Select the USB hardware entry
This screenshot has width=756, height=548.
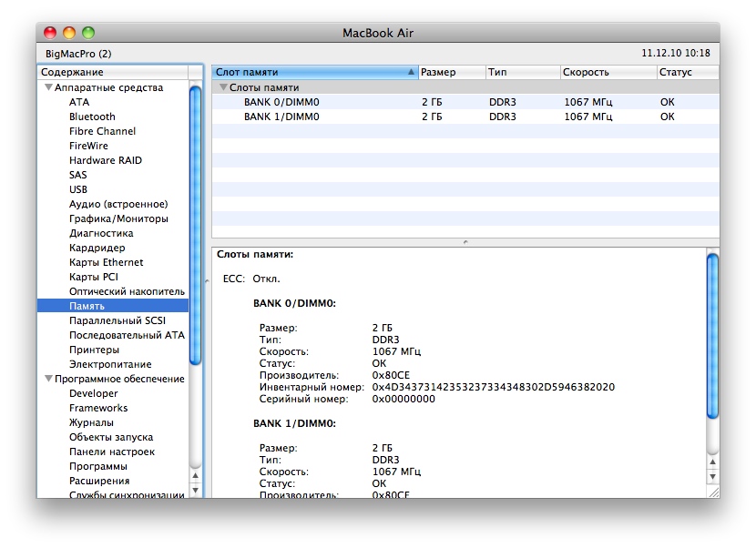(78, 190)
